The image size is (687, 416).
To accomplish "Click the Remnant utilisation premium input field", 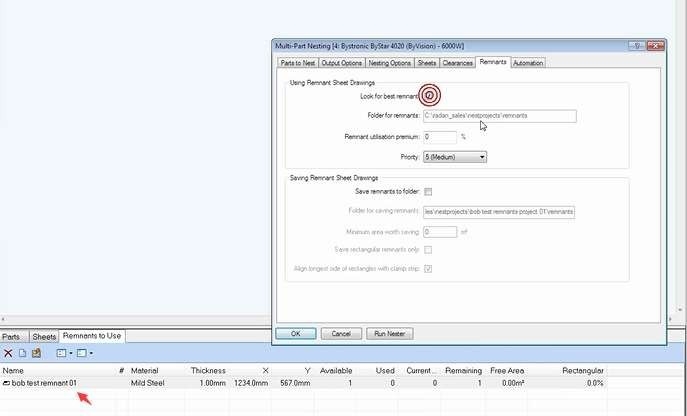I will (x=440, y=137).
